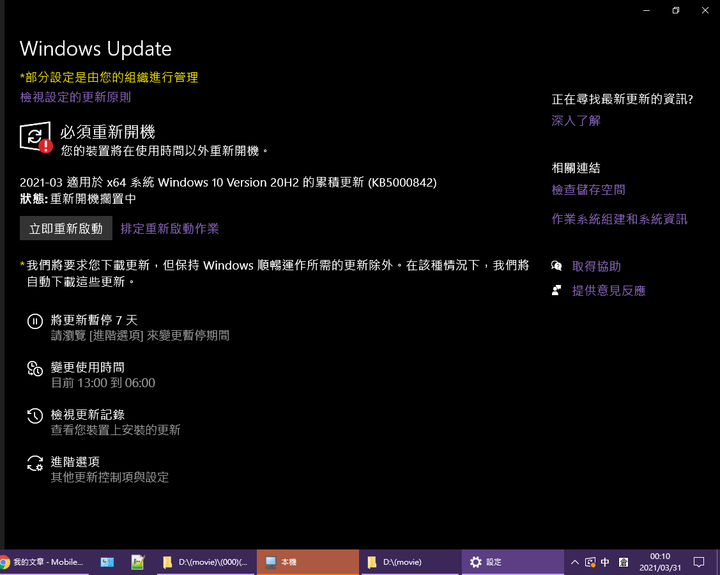Screen dimensions: 720x575
Task: Click the tray security icon with orange dot
Action: [x=590, y=562]
